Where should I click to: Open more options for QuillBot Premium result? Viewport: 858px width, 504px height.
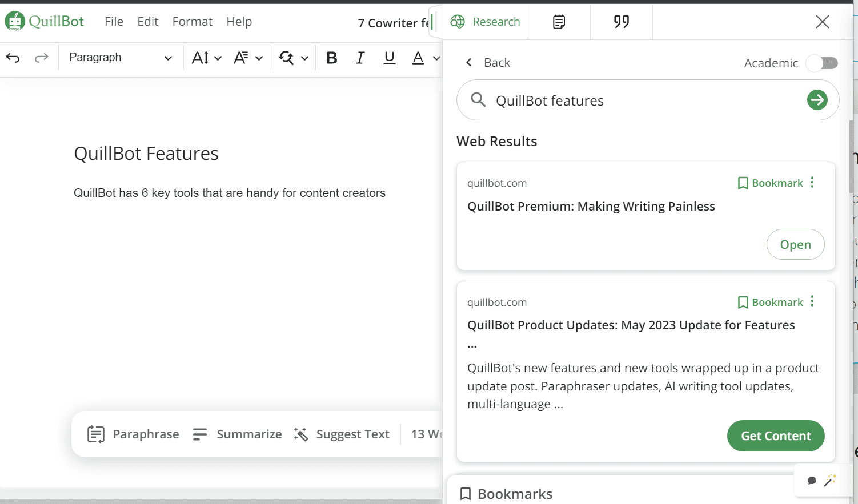(812, 182)
